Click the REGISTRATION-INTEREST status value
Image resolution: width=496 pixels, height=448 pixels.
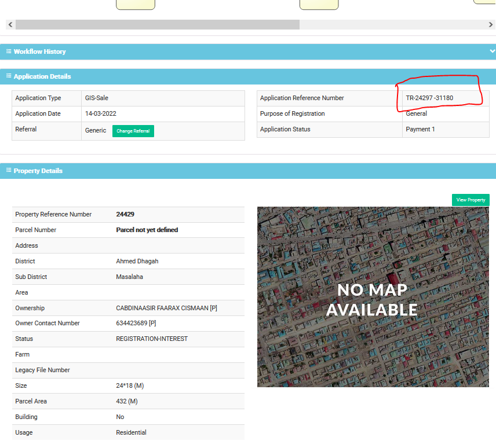click(x=152, y=339)
